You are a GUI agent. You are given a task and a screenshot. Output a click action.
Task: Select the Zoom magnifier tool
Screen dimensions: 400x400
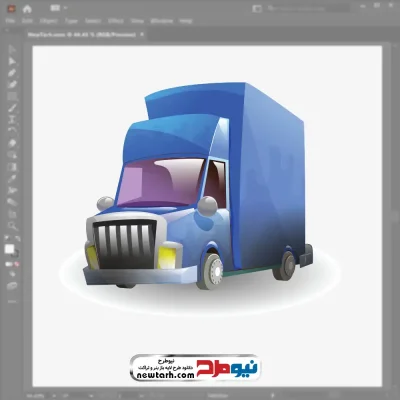pos(12,226)
